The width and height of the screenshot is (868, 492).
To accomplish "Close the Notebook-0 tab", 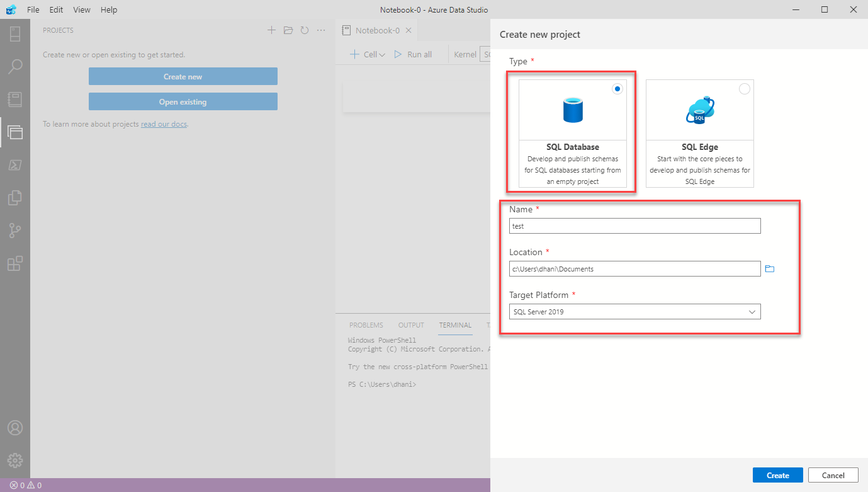I will pyautogui.click(x=409, y=30).
